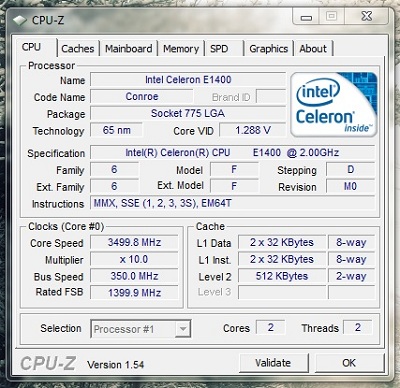Click the Family value 6
Image resolution: width=400 pixels, height=388 pixels.
point(114,170)
